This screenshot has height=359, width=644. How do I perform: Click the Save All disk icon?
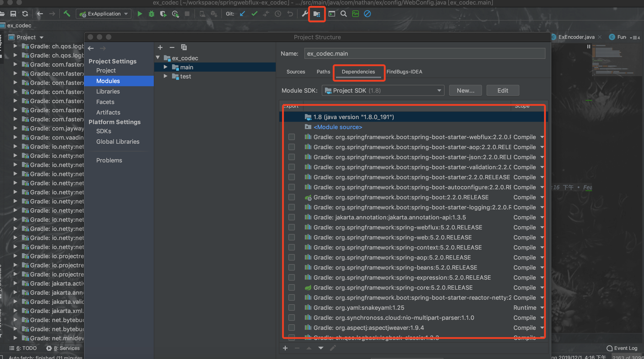tap(13, 14)
